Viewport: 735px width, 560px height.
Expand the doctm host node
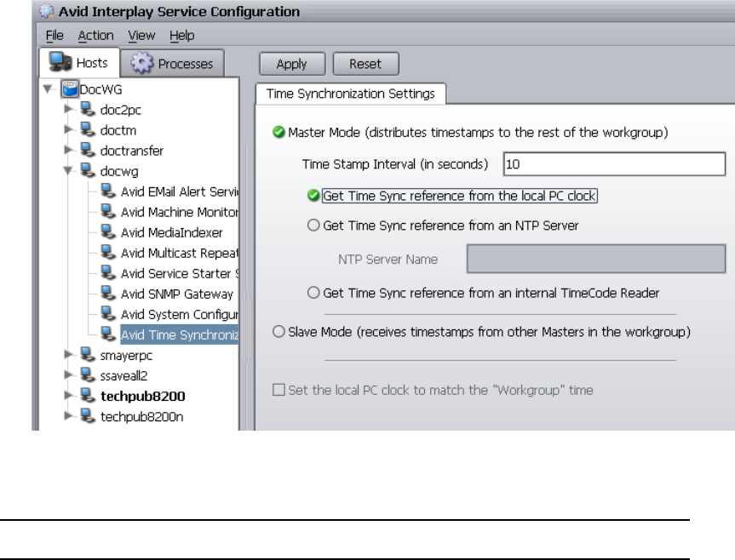click(68, 129)
